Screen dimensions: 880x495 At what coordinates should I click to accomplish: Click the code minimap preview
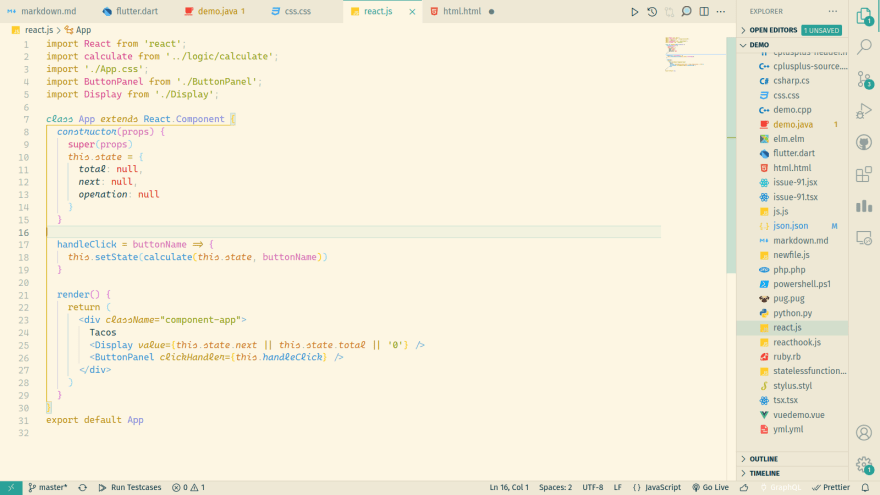(x=694, y=54)
